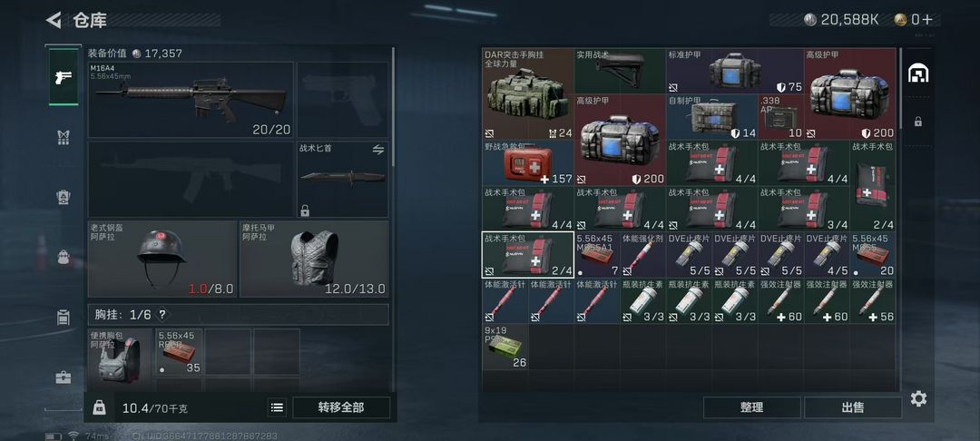Click the 出售 sell button
This screenshot has height=441, width=980.
pyautogui.click(x=852, y=407)
